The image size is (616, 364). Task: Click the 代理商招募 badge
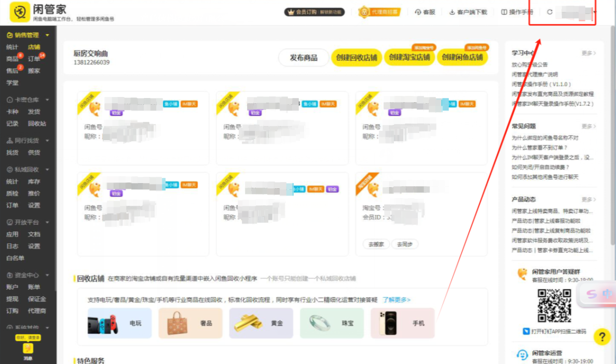pos(379,12)
